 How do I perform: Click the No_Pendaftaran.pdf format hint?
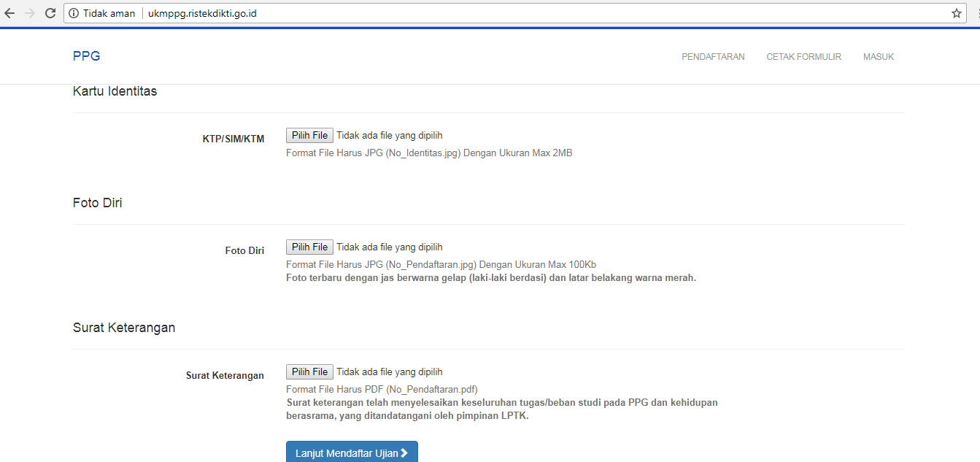(382, 389)
